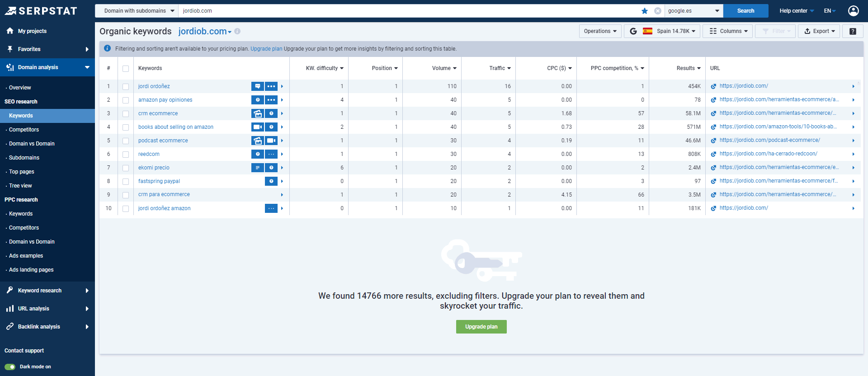This screenshot has height=376, width=868.
Task: Click the video icon for podcast ecommerce
Action: pos(271,141)
